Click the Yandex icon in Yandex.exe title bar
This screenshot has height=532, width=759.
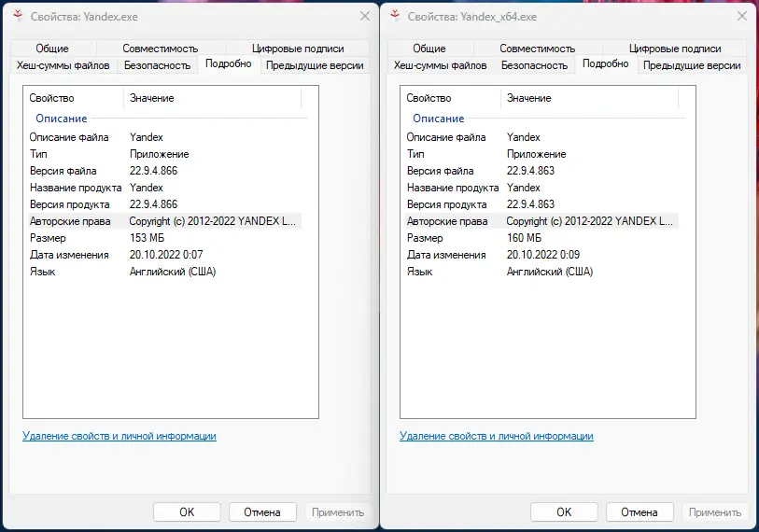16,16
